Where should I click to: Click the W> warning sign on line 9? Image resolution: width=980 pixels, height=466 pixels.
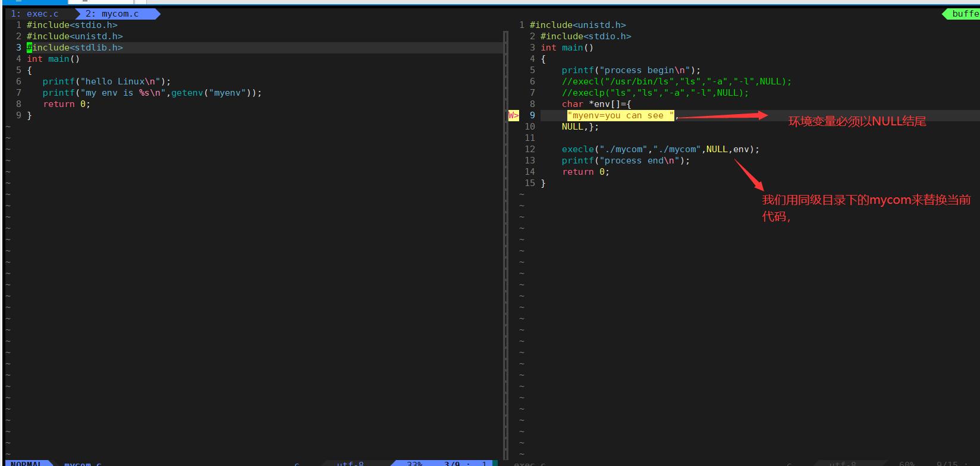(513, 115)
